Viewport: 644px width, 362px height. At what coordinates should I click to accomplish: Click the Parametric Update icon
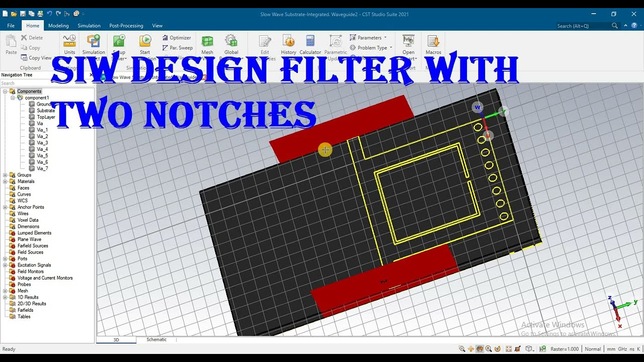(x=336, y=41)
